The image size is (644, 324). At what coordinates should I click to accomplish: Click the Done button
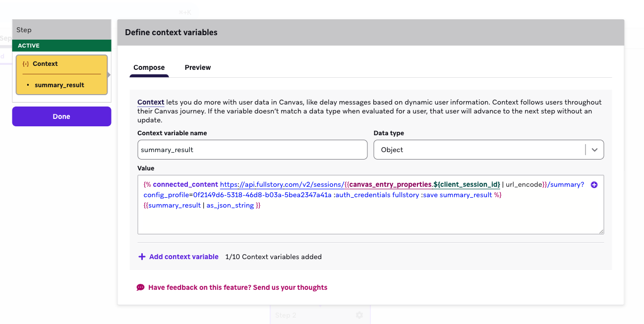coord(61,116)
